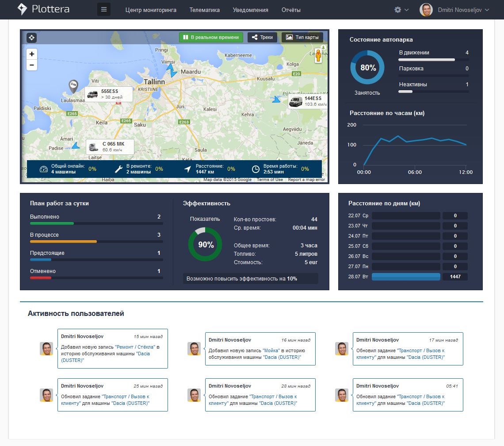
Task: Click the Dmitri Novoseljov header avatar
Action: click(x=426, y=10)
